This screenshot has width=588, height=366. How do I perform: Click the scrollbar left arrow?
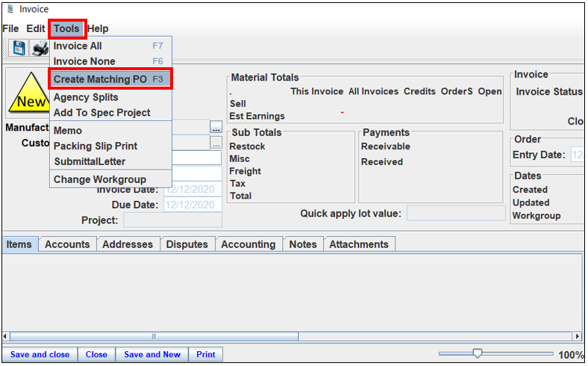[x=5, y=336]
